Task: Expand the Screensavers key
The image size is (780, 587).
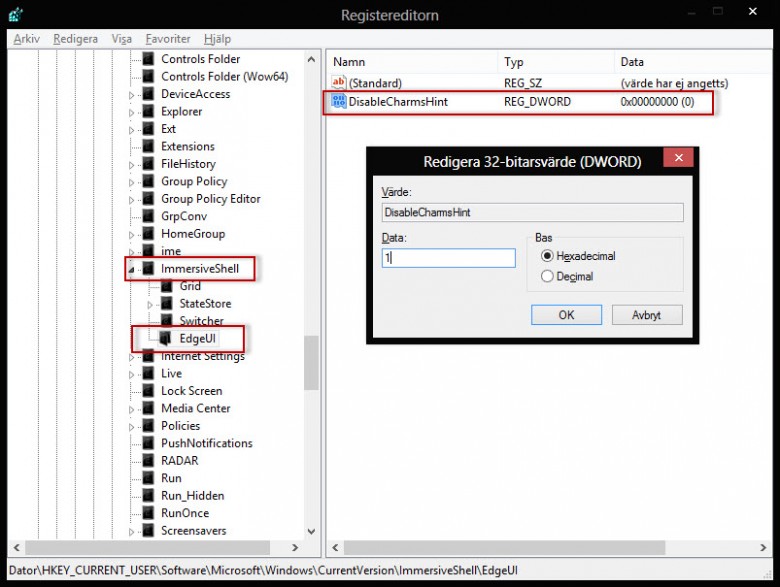Action: tap(131, 532)
